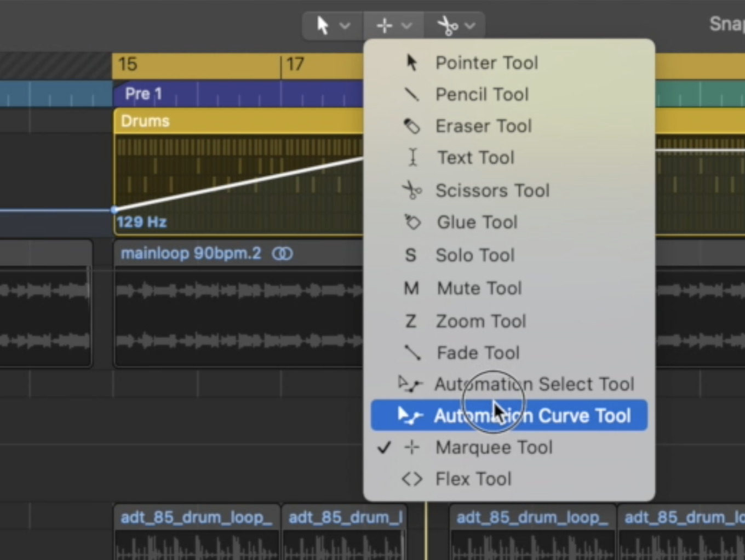Pick the Scissors Tool icon in menu
The image size is (745, 560).
(x=411, y=191)
